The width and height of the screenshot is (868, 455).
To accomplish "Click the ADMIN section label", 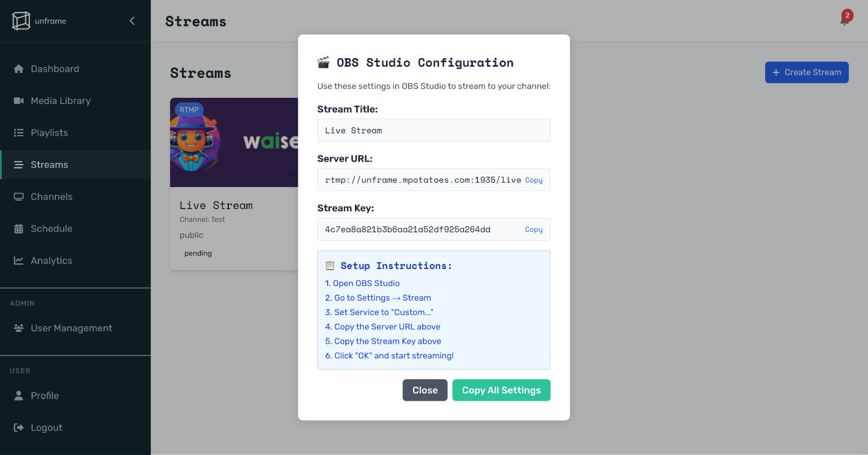I will [x=22, y=304].
